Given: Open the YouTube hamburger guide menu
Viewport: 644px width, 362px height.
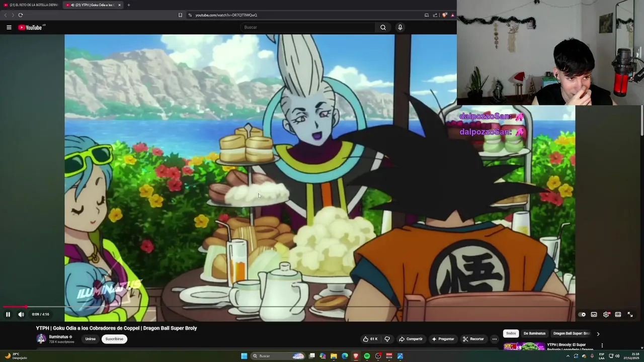Looking at the screenshot, I should [x=9, y=27].
